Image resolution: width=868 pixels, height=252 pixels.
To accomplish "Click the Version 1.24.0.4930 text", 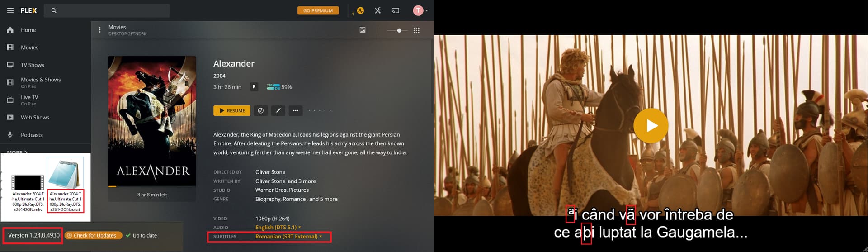I will tap(34, 236).
